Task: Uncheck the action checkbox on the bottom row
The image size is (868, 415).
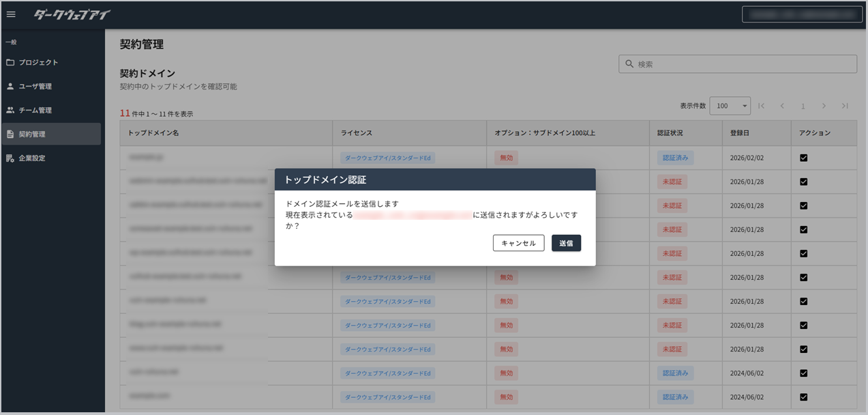Action: coord(803,397)
